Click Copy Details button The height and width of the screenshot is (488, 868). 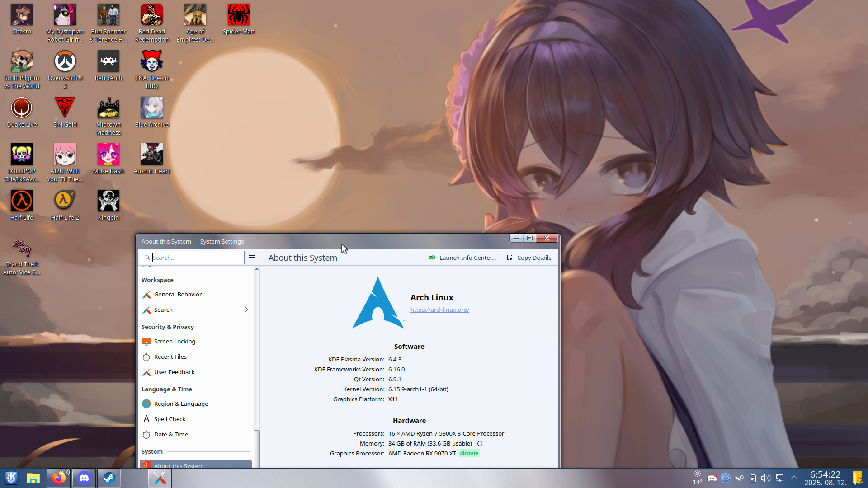(529, 258)
